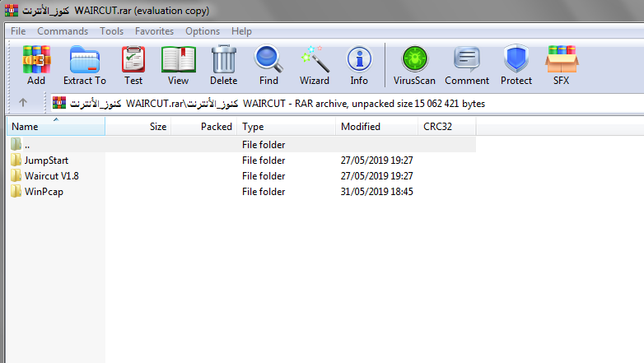The width and height of the screenshot is (644, 363).
Task: Open the Favorites menu
Action: [x=155, y=31]
